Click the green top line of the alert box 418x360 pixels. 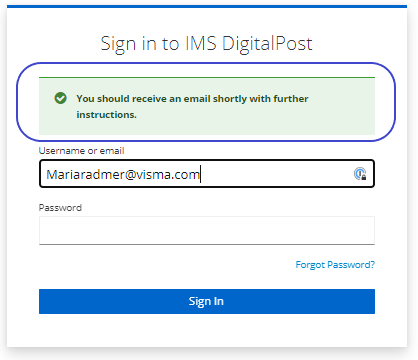(207, 78)
